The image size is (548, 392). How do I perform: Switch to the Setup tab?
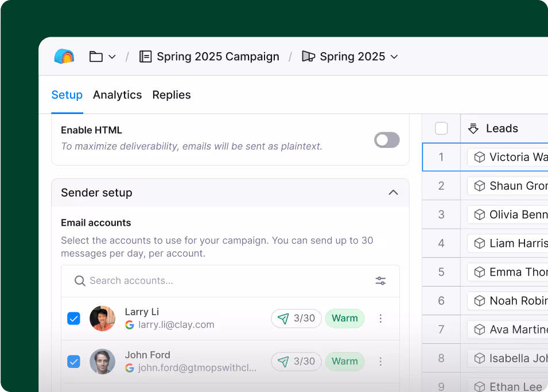click(67, 95)
